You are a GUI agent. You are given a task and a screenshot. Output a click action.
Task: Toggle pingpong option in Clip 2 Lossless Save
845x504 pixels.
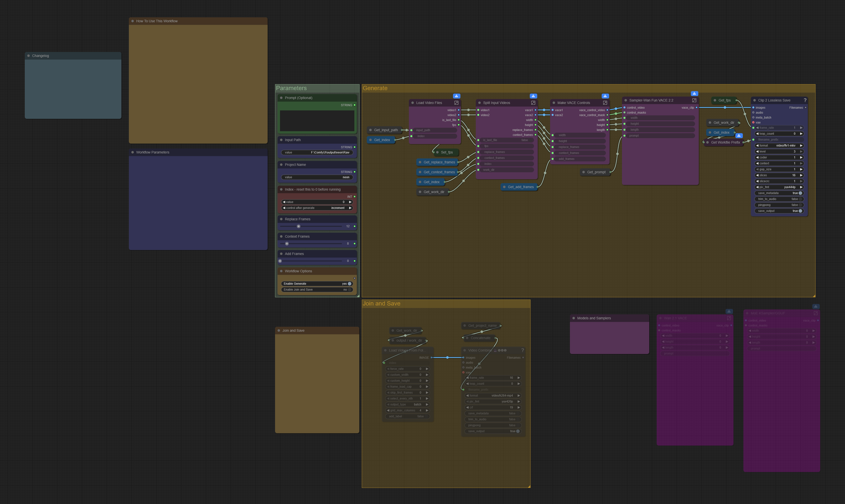[x=800, y=205]
